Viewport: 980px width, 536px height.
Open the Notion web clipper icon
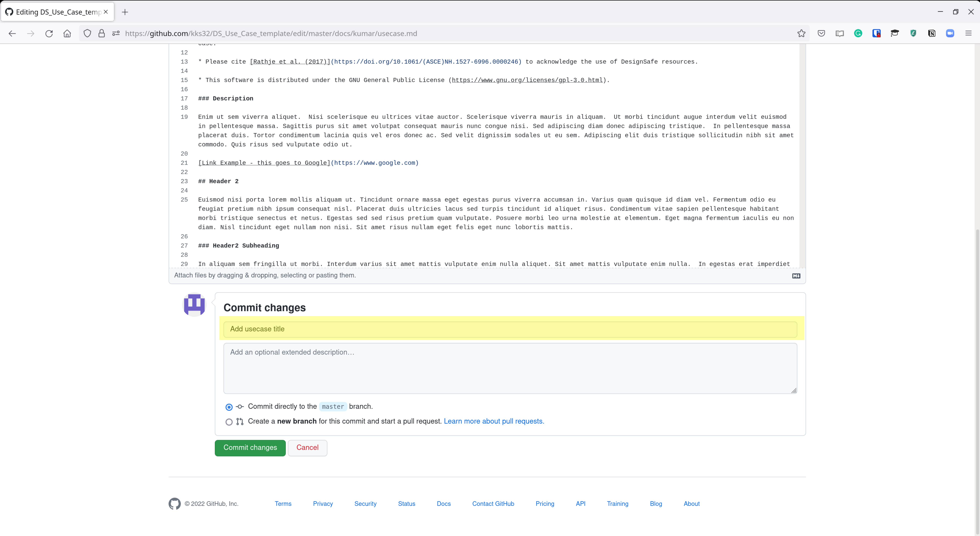931,34
